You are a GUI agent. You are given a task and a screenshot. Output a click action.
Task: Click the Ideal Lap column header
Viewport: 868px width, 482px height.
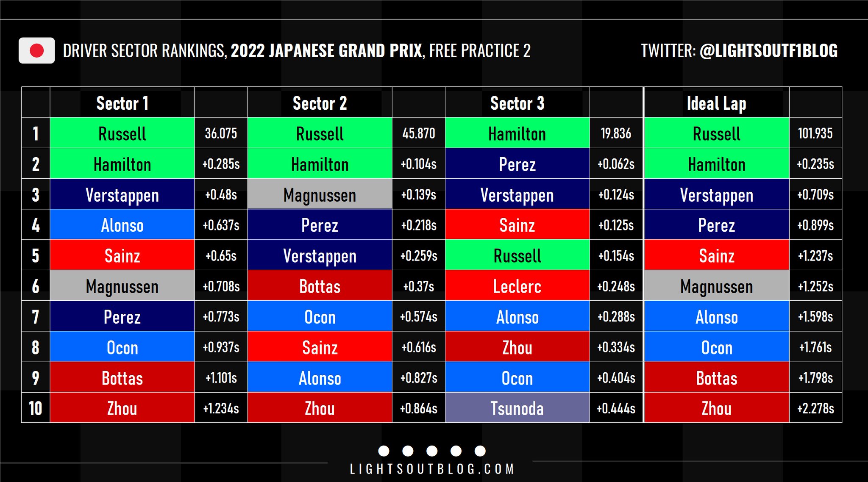click(x=716, y=103)
